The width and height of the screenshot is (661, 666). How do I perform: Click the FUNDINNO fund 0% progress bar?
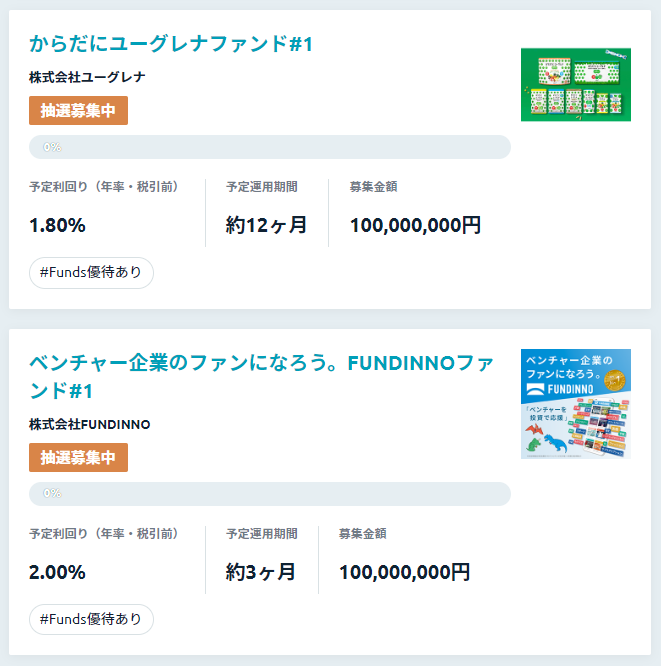(x=270, y=494)
